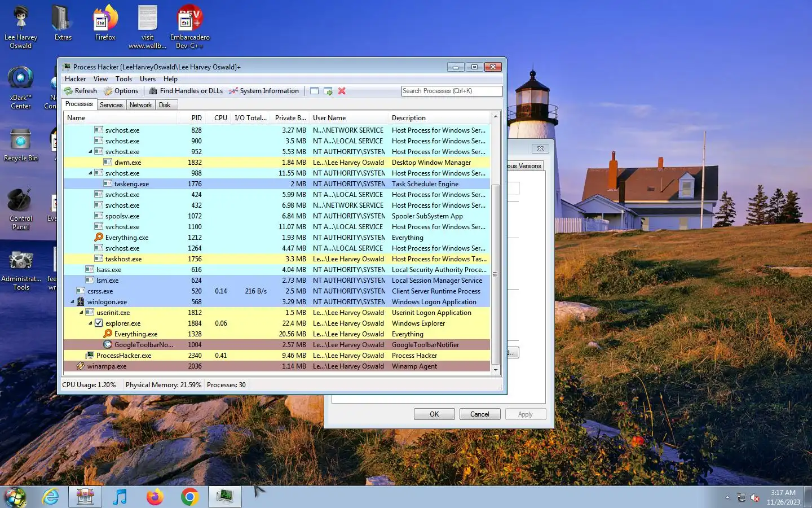Open the Tools menu
Screen dimensions: 812x508
[123, 79]
